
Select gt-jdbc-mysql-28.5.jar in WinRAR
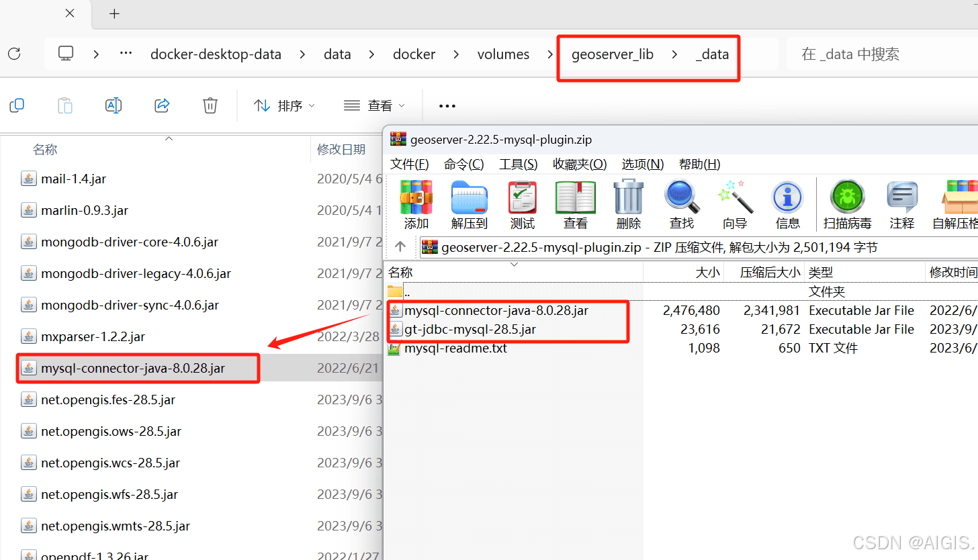coord(470,329)
